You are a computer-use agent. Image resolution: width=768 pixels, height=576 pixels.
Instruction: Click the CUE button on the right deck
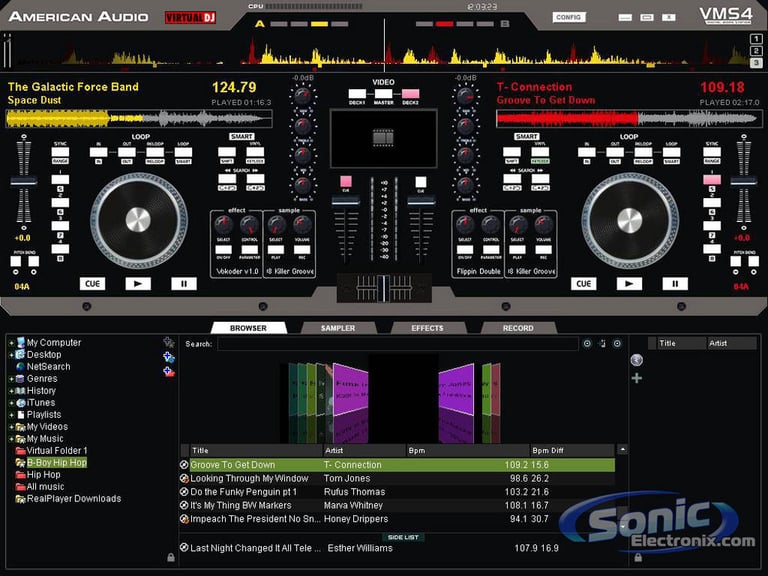point(583,284)
